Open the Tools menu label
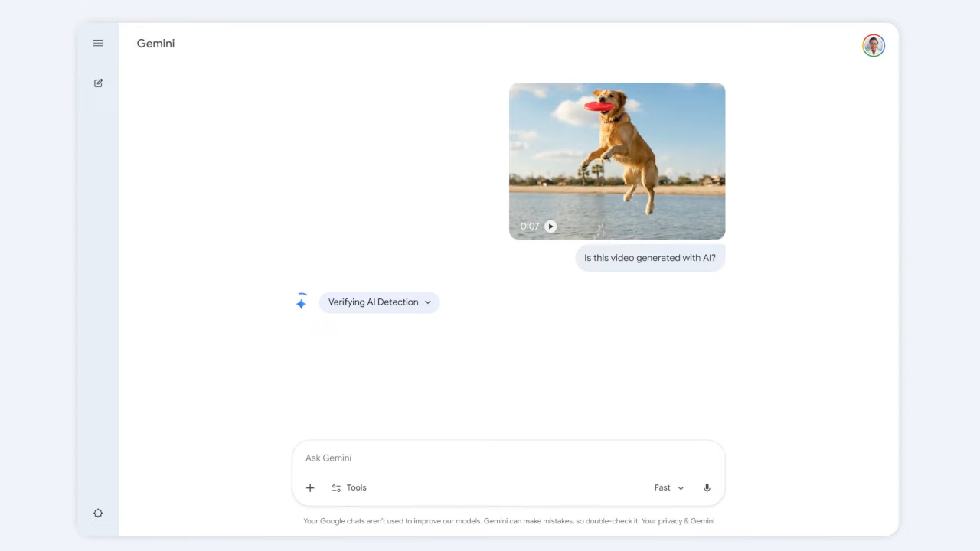 (357, 488)
